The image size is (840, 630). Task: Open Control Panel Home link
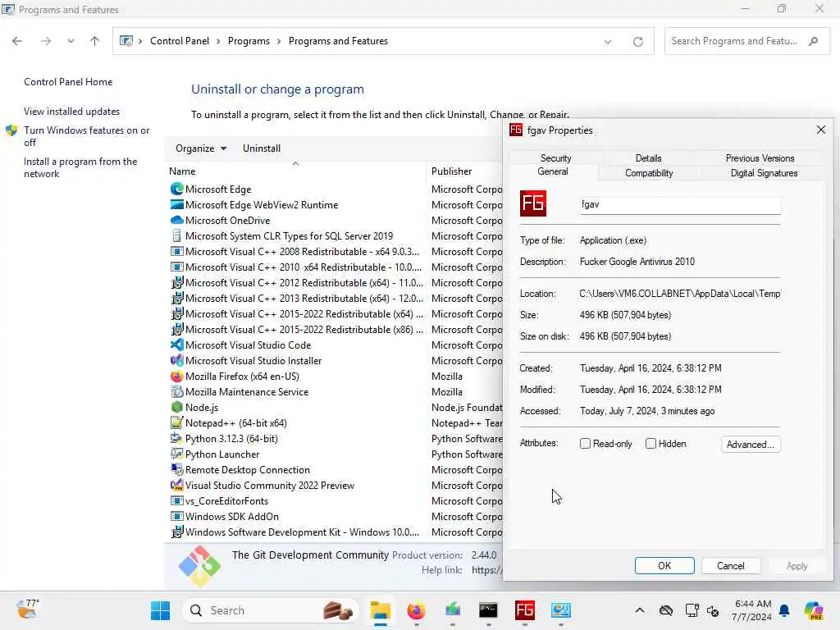[x=68, y=82]
